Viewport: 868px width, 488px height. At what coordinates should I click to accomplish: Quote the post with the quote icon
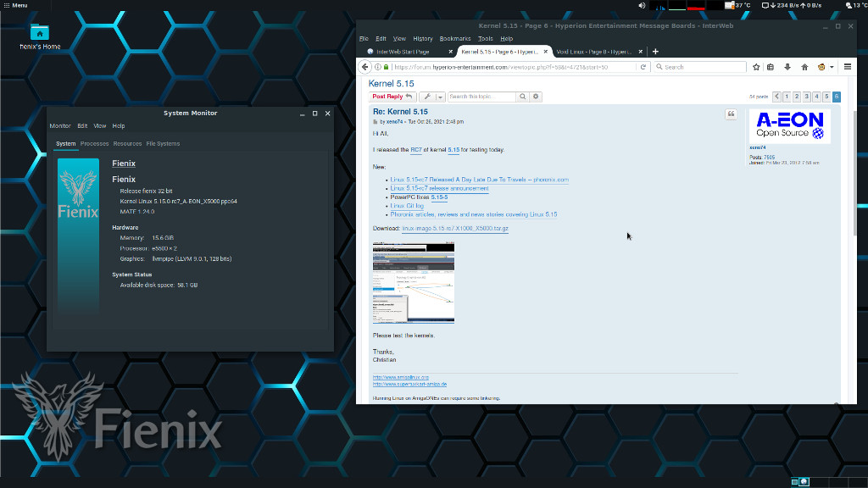coord(731,114)
